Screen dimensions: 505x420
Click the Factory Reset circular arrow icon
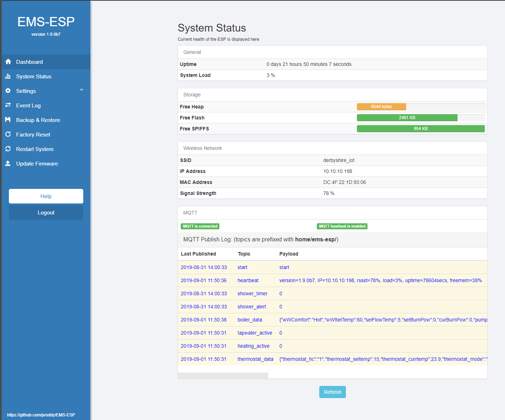(8, 134)
